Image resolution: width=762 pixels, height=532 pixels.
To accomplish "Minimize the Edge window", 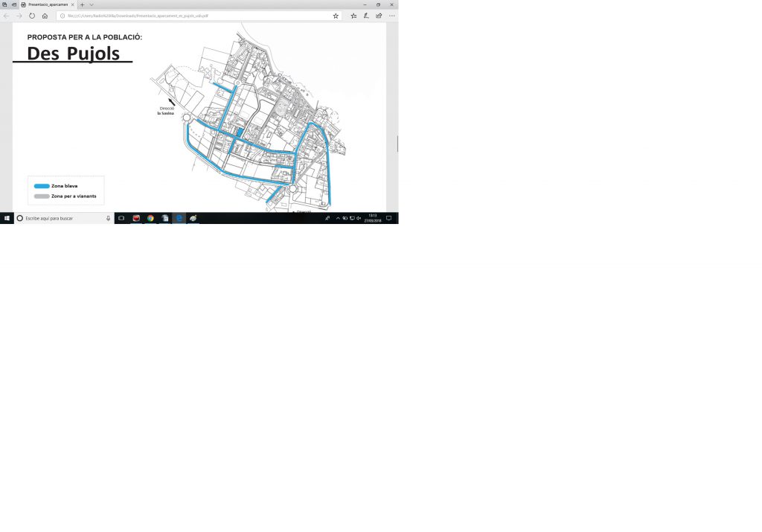I will point(365,5).
